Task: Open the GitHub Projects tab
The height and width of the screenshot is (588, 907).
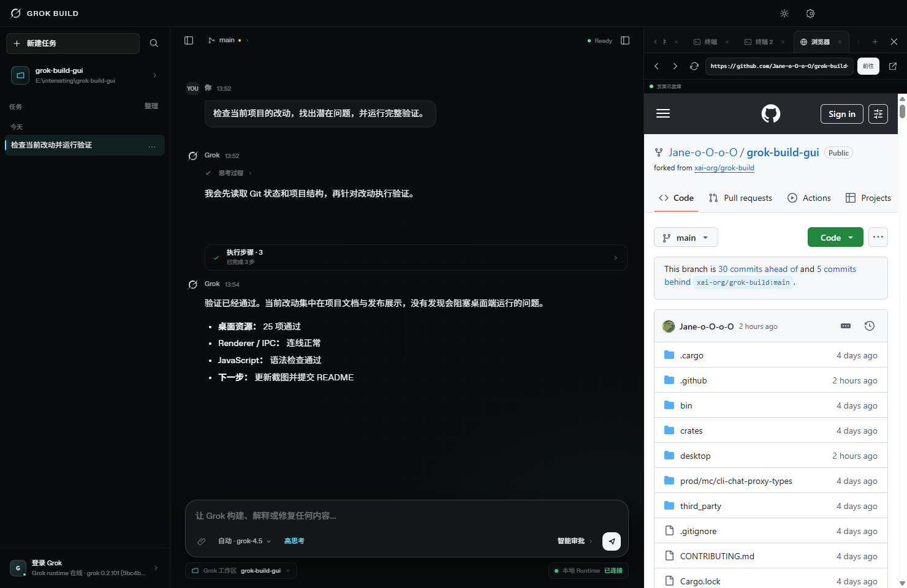Action: [868, 198]
